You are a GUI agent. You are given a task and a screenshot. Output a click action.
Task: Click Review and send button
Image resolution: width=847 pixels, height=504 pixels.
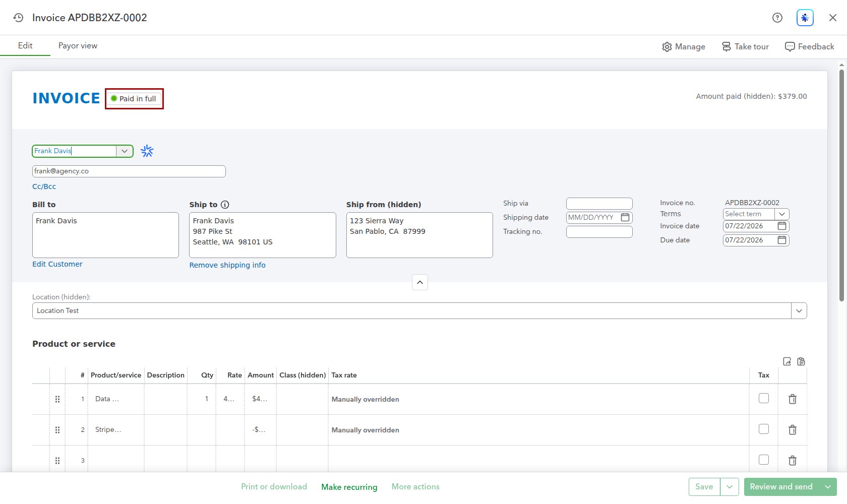[781, 487]
